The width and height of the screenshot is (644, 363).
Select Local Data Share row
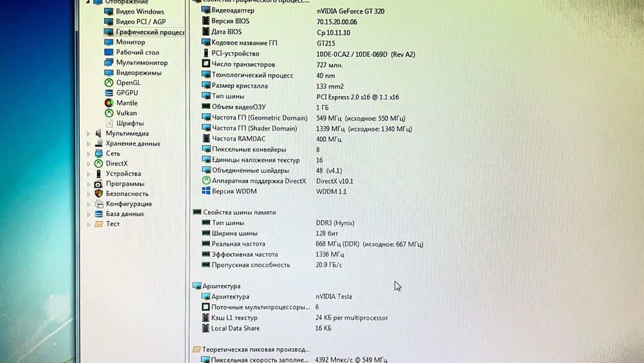point(267,328)
